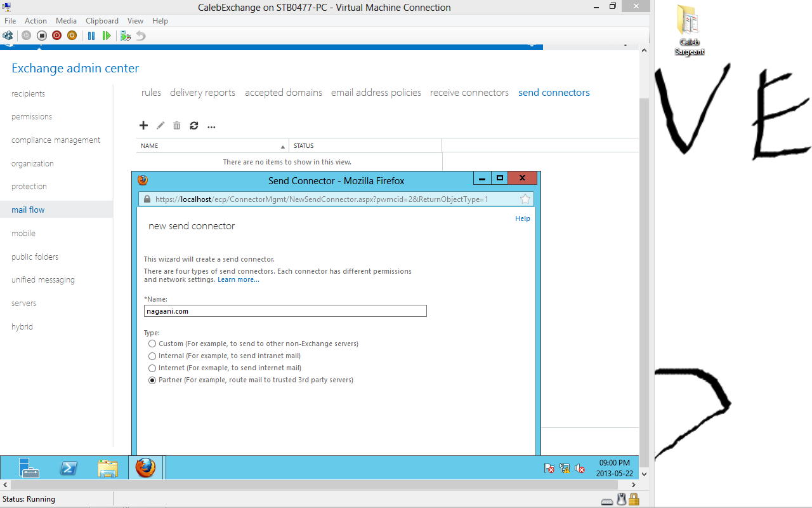
Task: Open the Action menu
Action: click(x=36, y=21)
